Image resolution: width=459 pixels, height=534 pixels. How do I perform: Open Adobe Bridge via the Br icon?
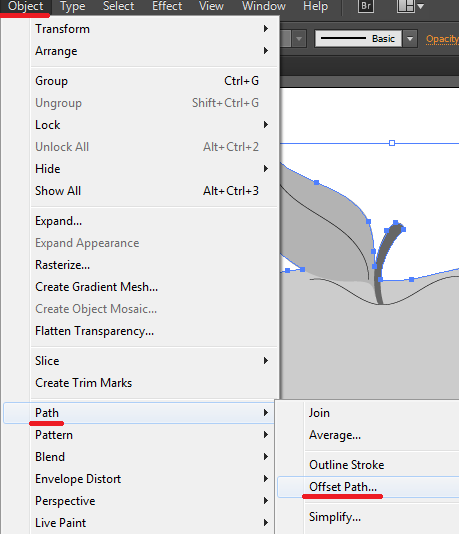click(366, 6)
